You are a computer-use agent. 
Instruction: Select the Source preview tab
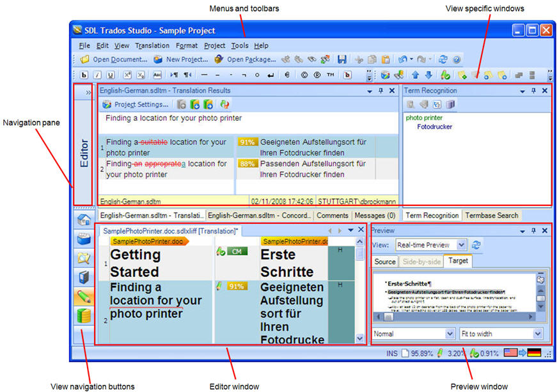click(x=385, y=262)
